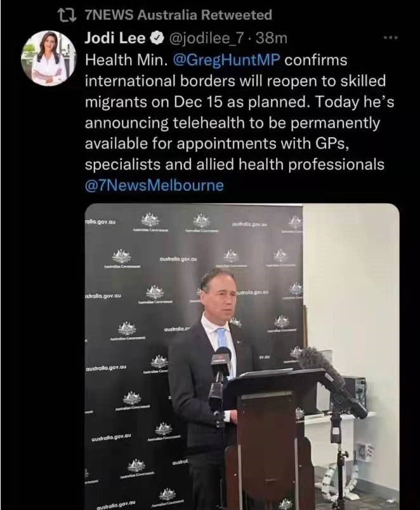Open the three-dot more options menu
The height and width of the screenshot is (510, 420).
click(390, 38)
